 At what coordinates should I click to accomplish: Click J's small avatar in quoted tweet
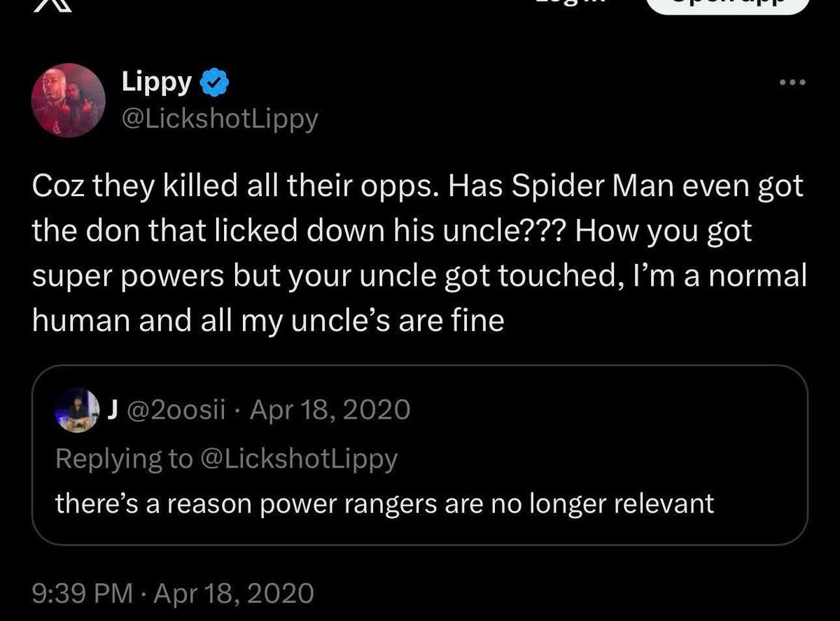[78, 409]
